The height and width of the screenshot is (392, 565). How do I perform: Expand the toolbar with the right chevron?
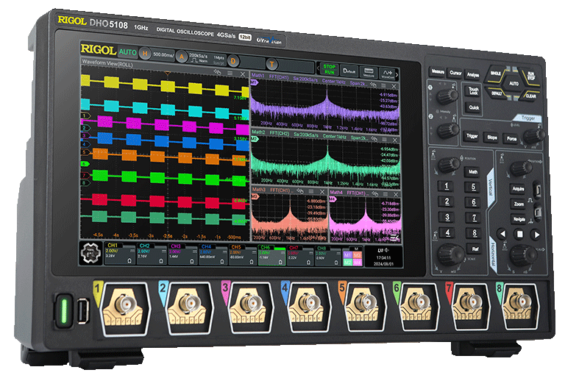click(397, 75)
